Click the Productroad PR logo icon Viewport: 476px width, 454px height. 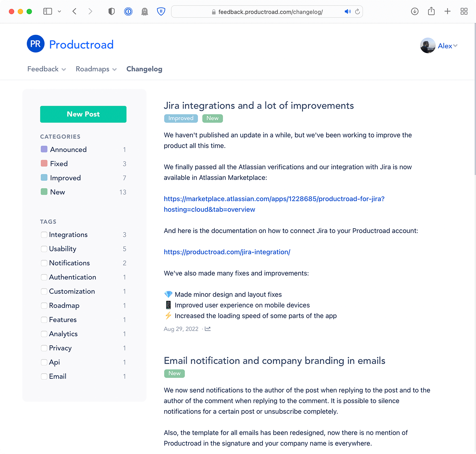click(x=36, y=44)
